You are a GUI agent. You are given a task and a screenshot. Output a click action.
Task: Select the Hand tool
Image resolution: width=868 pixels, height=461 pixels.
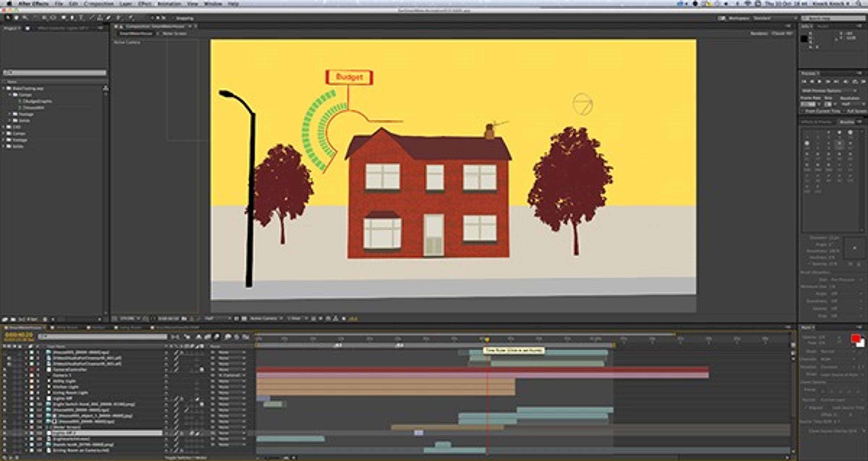pos(16,18)
